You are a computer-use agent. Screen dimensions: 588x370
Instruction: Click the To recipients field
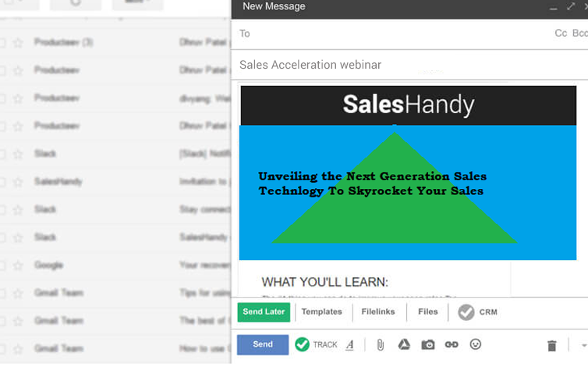(394, 34)
